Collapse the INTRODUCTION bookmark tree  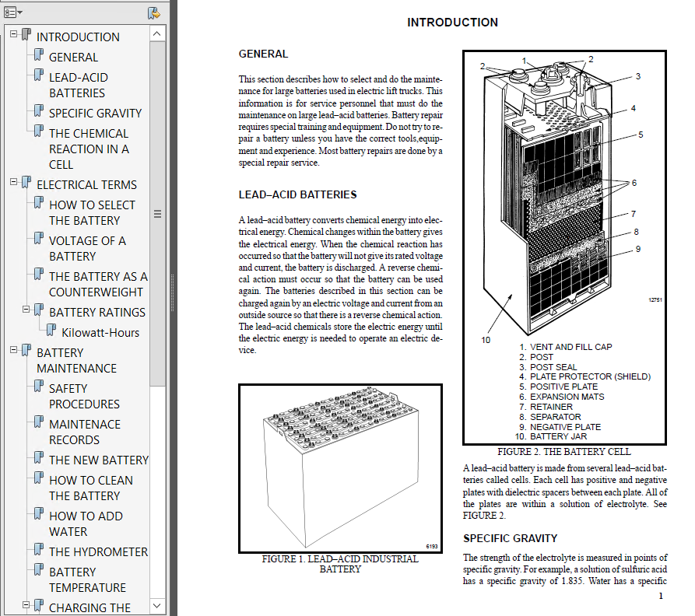(14, 33)
